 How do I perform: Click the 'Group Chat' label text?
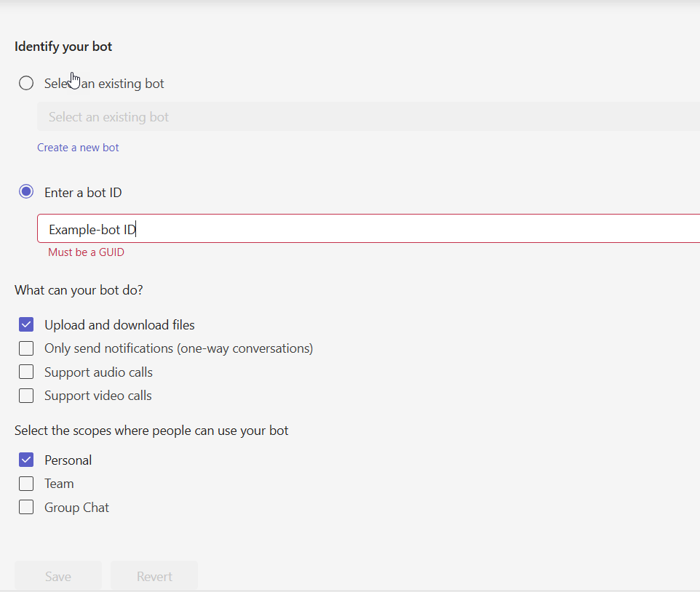76,508
